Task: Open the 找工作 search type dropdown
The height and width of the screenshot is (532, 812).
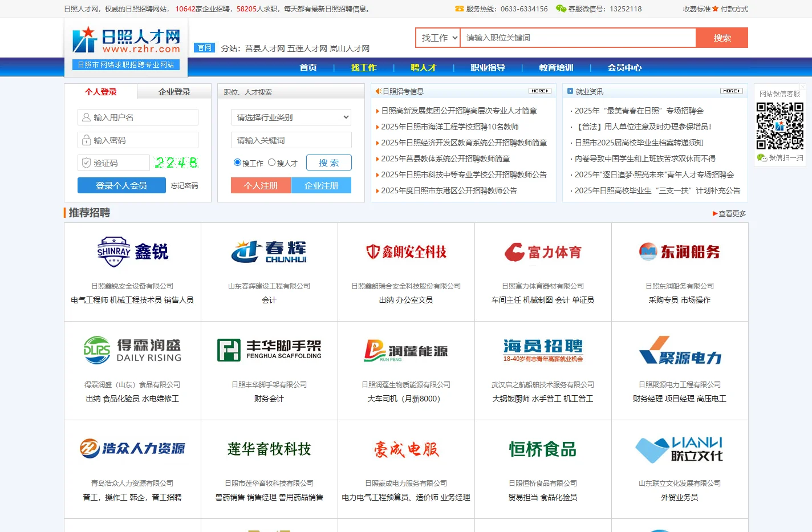Action: [x=438, y=38]
